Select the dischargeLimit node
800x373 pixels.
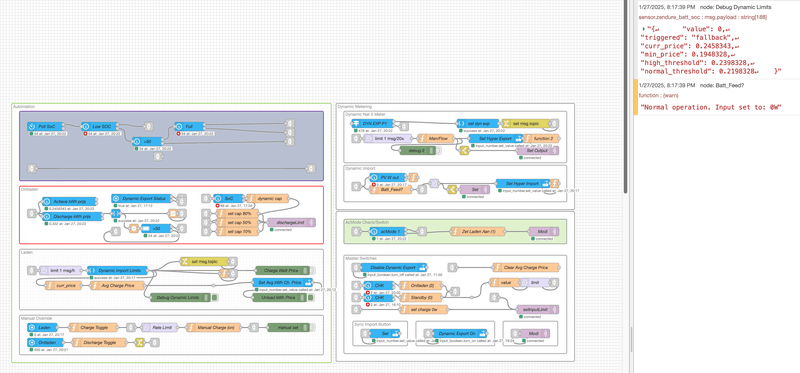(291, 222)
